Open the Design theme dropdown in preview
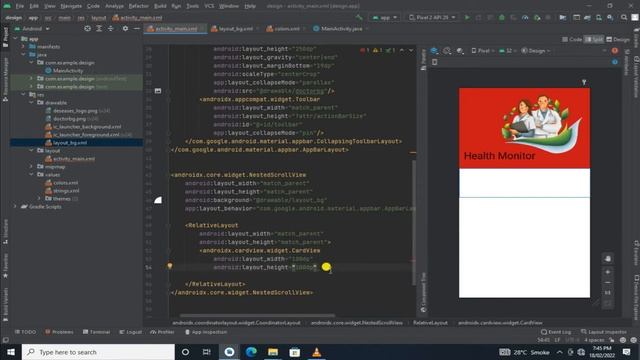This screenshot has height=360, width=640. [x=536, y=51]
